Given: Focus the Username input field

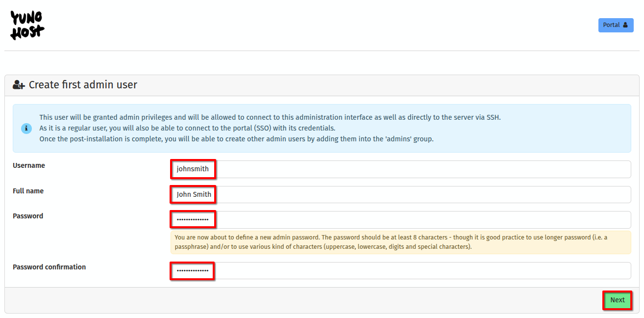Looking at the screenshot, I should [400, 169].
